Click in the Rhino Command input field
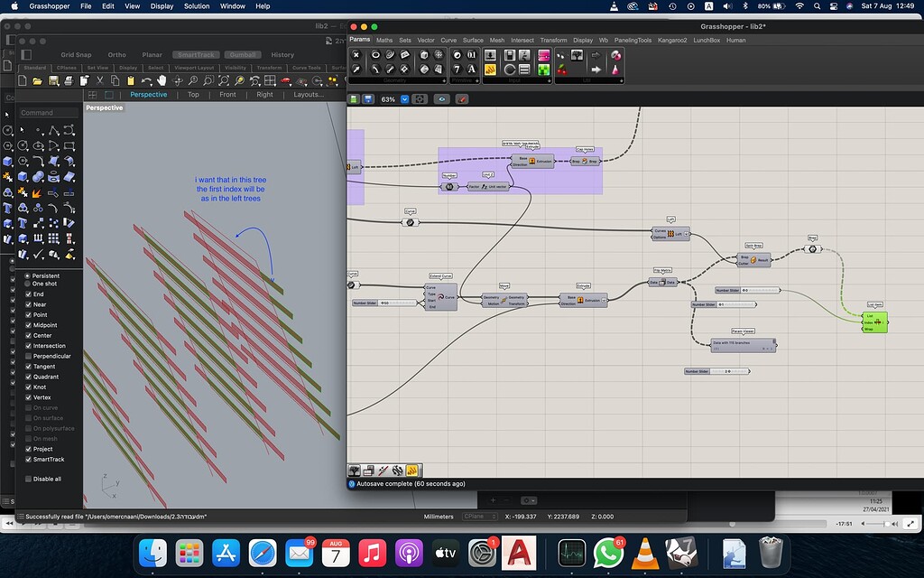The image size is (924, 578). (x=49, y=113)
